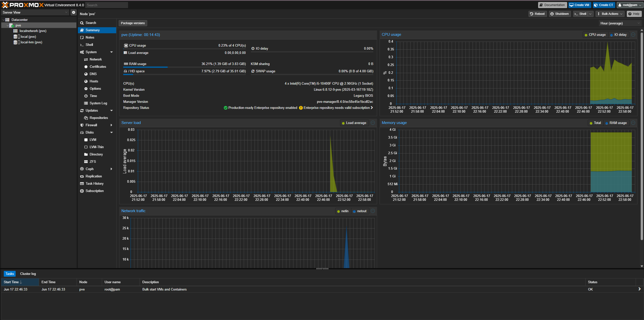Image resolution: width=644 pixels, height=320 pixels.
Task: Collapse the Updates menu section
Action: tap(111, 111)
